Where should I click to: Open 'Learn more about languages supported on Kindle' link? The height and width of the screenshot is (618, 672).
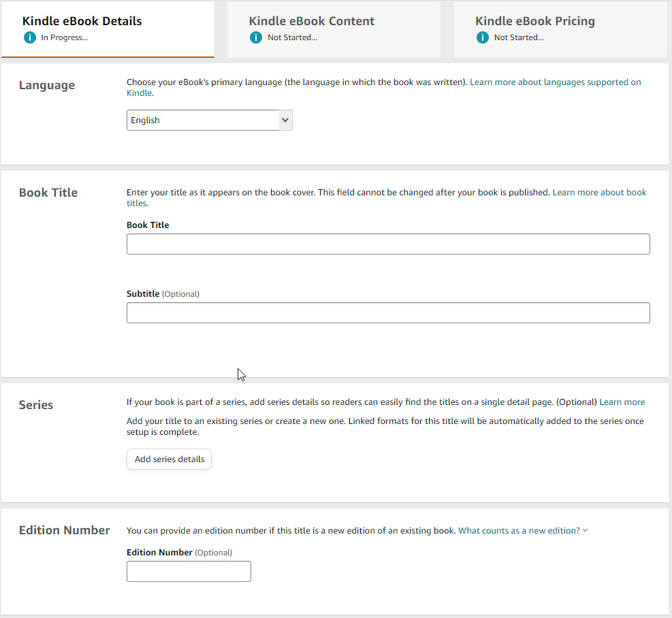[555, 82]
